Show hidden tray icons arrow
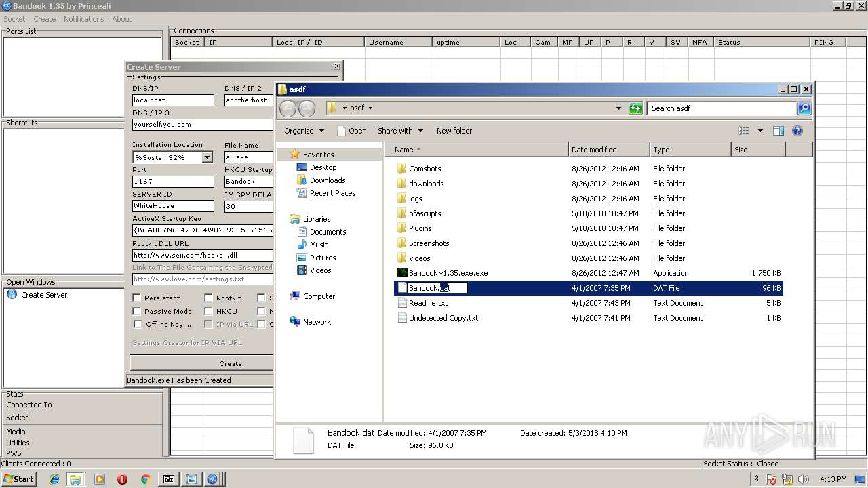Viewport: 868px width, 488px height. click(757, 479)
